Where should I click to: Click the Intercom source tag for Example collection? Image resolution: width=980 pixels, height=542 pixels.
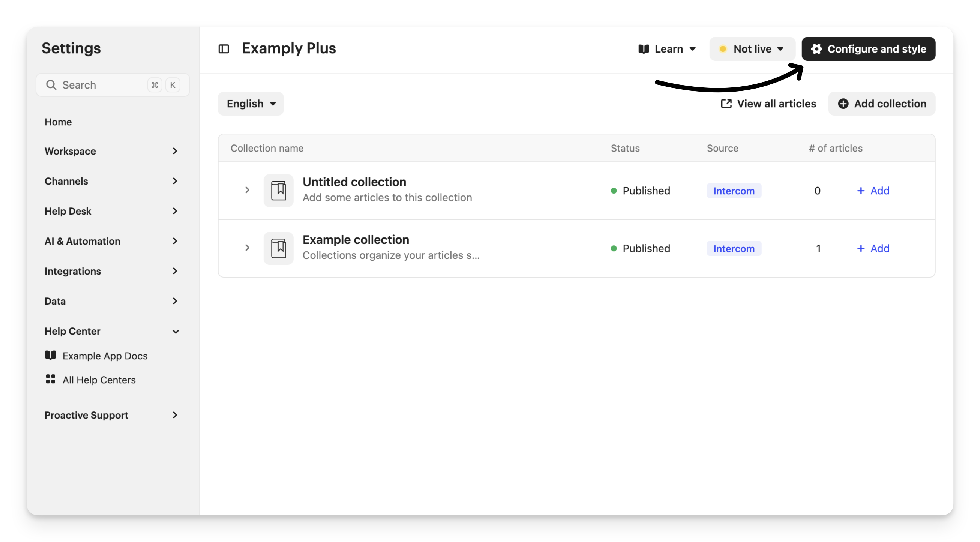[x=734, y=248]
